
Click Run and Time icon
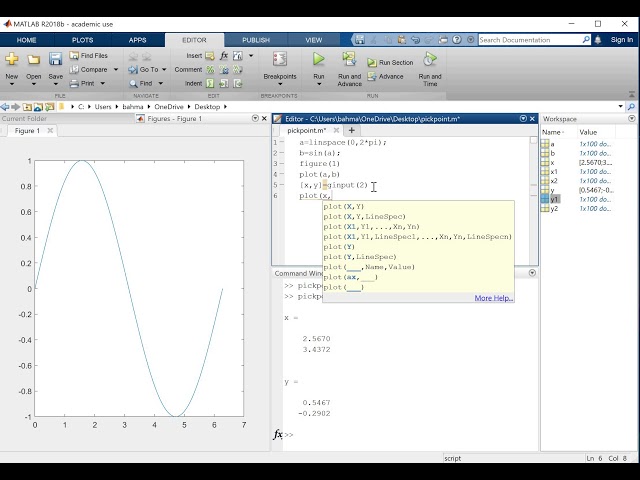pyautogui.click(x=429, y=59)
